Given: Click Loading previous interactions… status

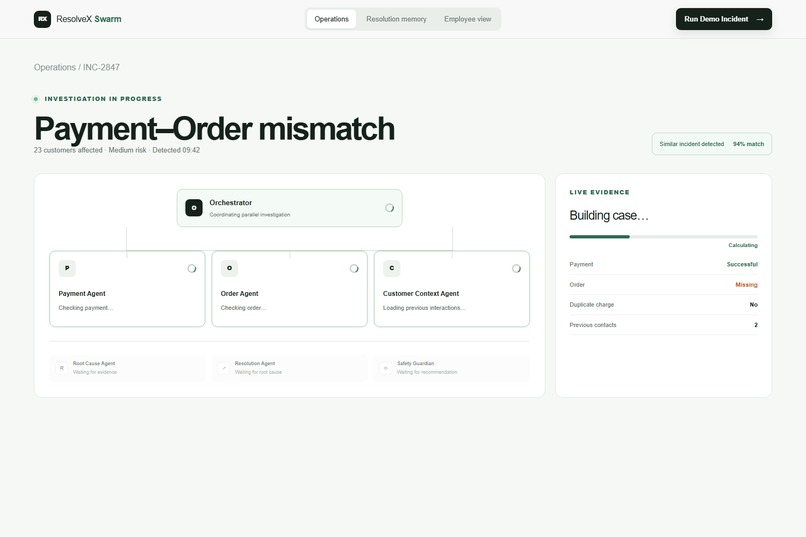Looking at the screenshot, I should 424,308.
